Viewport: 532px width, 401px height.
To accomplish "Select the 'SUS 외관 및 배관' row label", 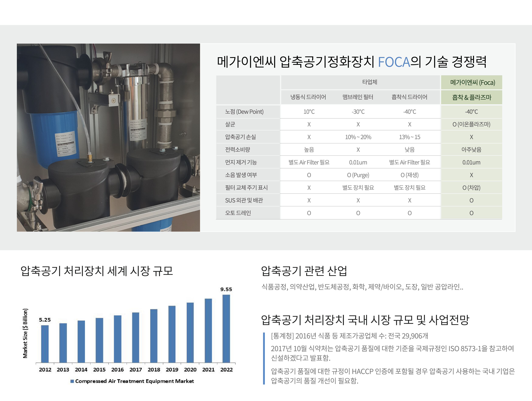I will (244, 200).
